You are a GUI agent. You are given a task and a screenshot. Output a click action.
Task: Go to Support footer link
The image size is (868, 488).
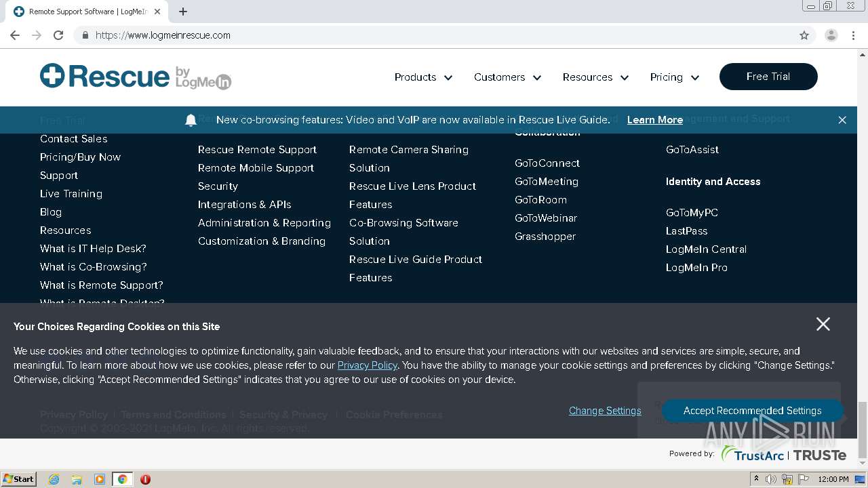click(x=59, y=176)
